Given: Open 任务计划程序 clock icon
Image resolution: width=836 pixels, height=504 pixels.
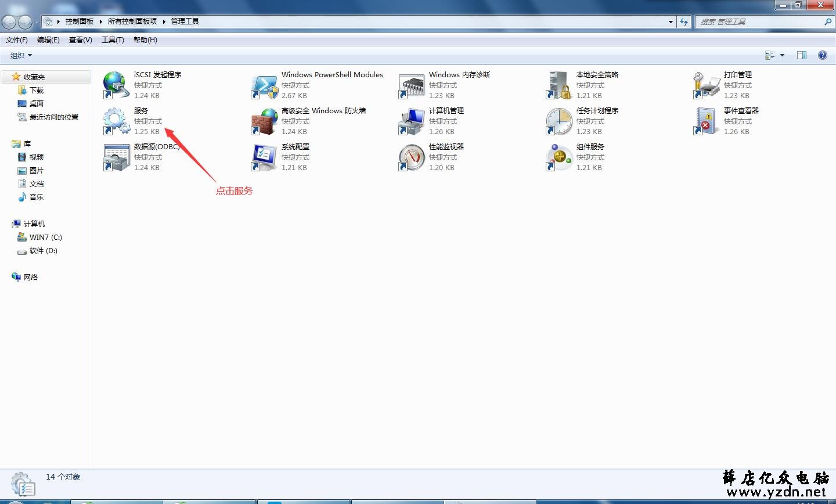Looking at the screenshot, I should (559, 121).
